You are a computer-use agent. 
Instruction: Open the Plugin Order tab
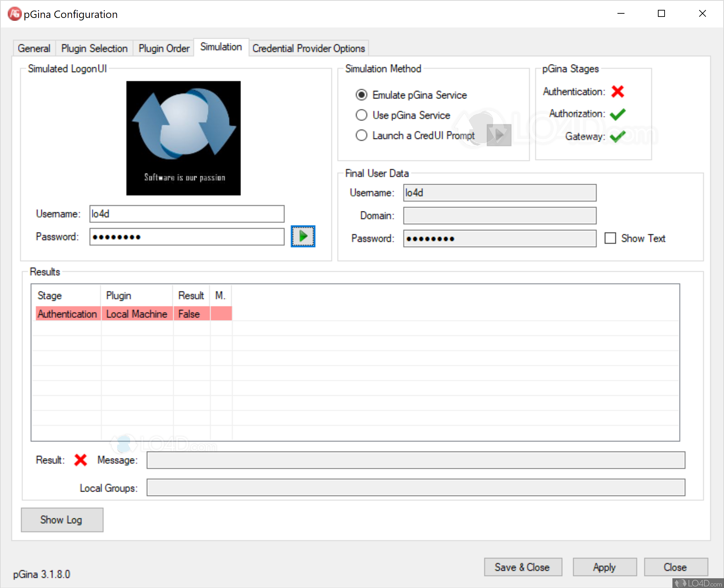[x=164, y=48]
